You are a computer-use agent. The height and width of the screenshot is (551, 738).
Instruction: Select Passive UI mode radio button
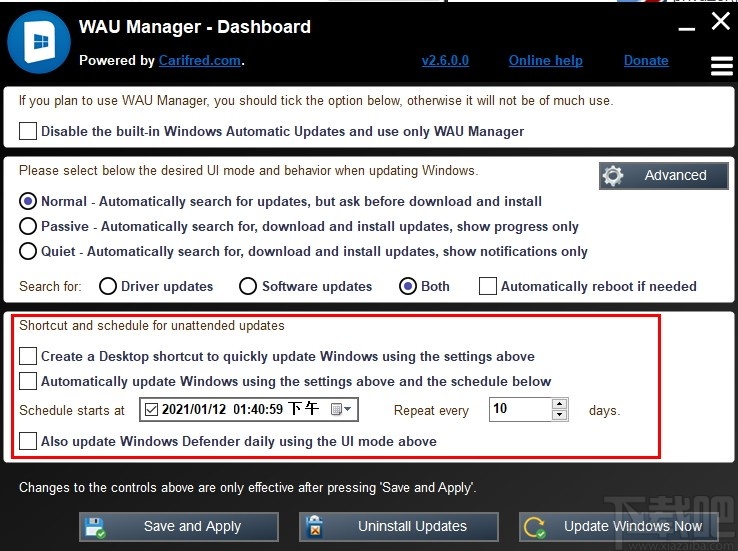pyautogui.click(x=28, y=226)
